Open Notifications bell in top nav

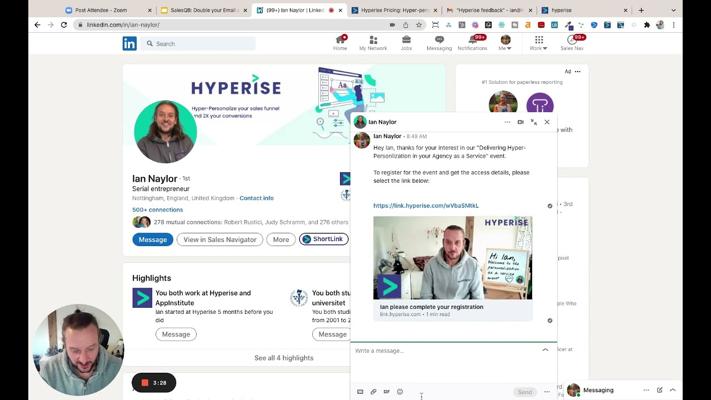[x=472, y=42]
